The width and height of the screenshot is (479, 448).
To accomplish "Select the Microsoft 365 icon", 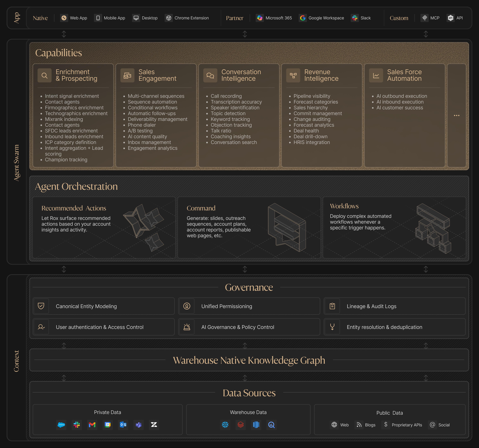I will coord(260,18).
